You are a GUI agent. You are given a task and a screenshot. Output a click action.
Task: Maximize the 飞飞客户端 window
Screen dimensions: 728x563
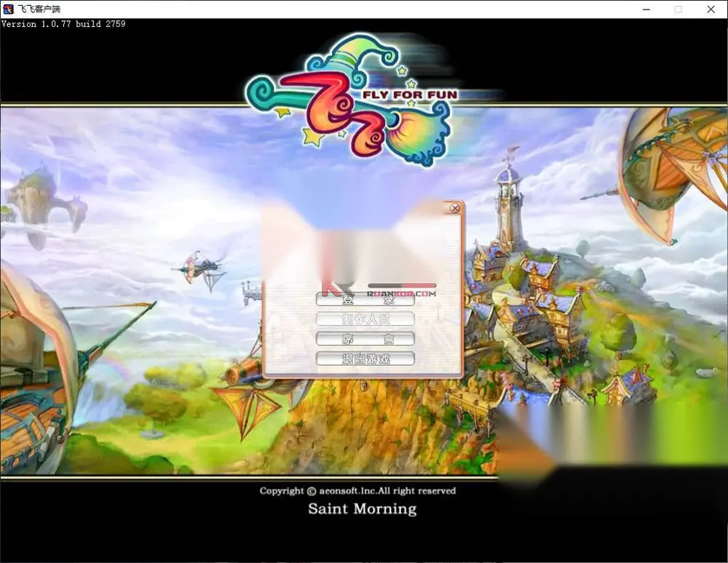pos(678,9)
